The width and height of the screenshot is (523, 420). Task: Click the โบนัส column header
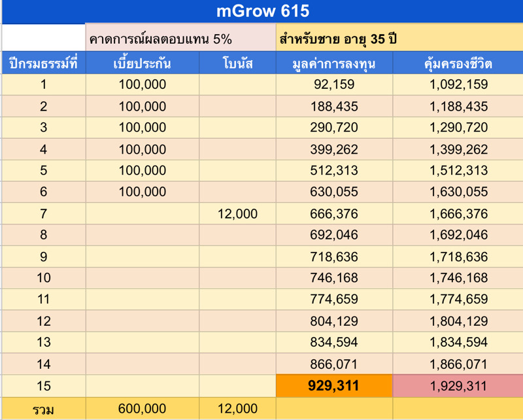[237, 63]
